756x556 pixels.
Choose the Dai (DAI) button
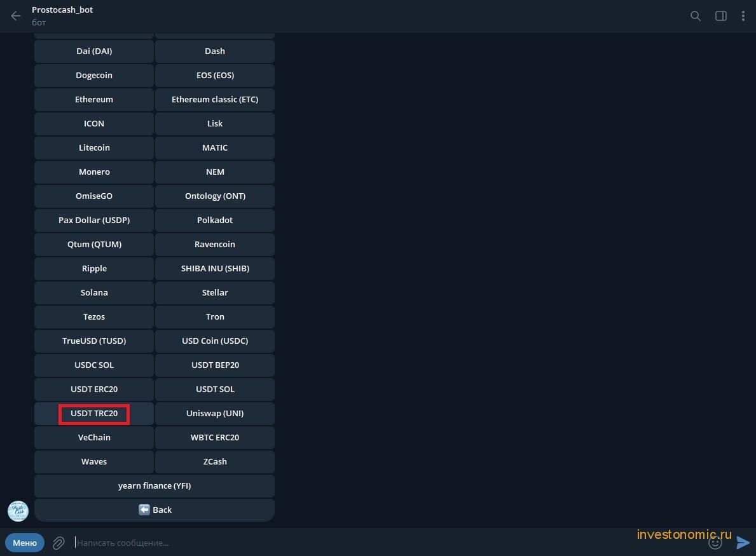pos(94,51)
